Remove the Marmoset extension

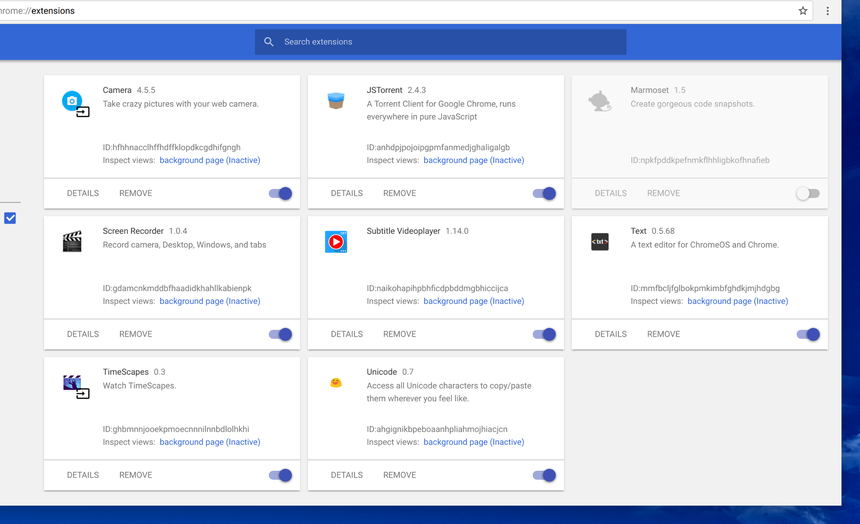[x=663, y=193]
